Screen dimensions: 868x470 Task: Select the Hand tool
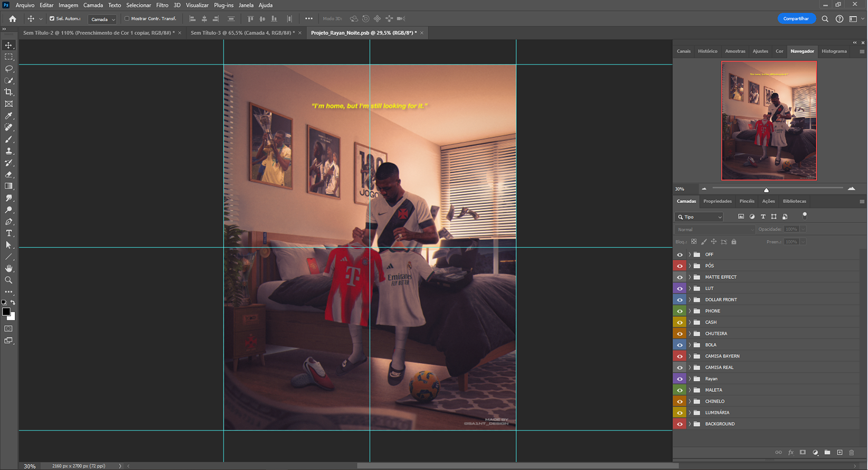[x=9, y=269]
